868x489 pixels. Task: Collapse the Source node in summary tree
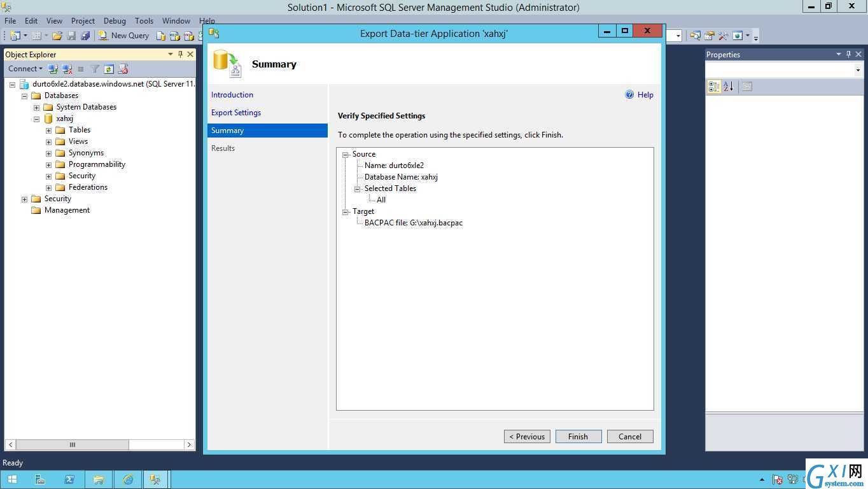point(346,154)
